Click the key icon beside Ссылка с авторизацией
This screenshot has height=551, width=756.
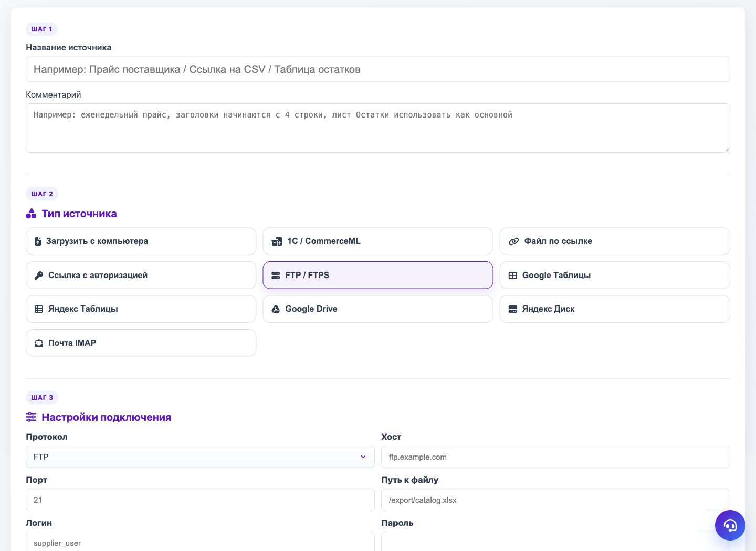pyautogui.click(x=39, y=275)
